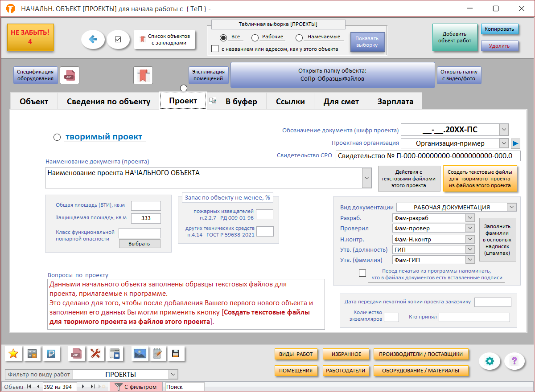Expand the 'Вид документации' dropdown
The height and width of the screenshot is (392, 535).
tap(511, 207)
